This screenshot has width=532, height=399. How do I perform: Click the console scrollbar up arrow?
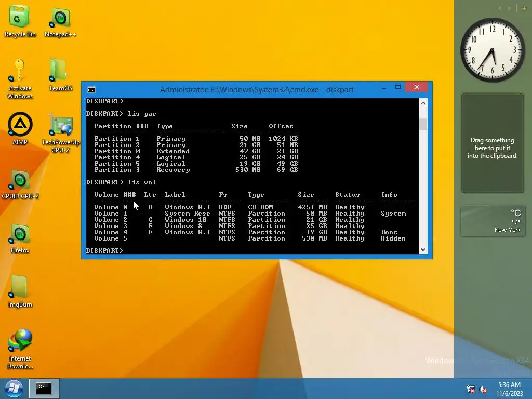(x=423, y=102)
